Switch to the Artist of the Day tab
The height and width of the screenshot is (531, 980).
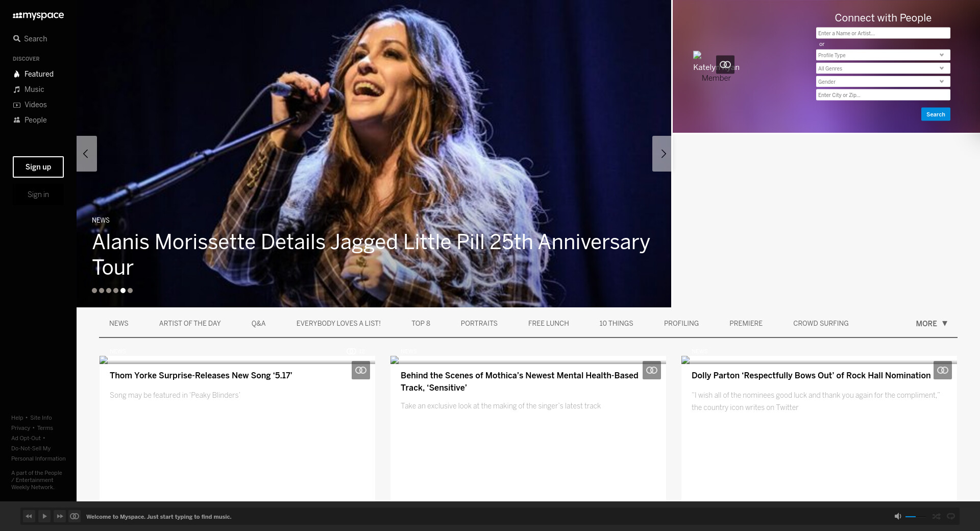190,324
